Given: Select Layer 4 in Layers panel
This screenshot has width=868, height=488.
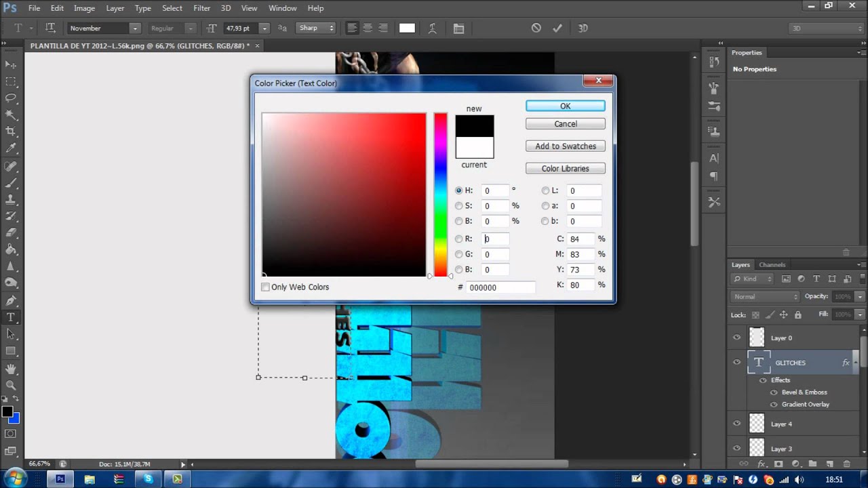Looking at the screenshot, I should tap(793, 424).
